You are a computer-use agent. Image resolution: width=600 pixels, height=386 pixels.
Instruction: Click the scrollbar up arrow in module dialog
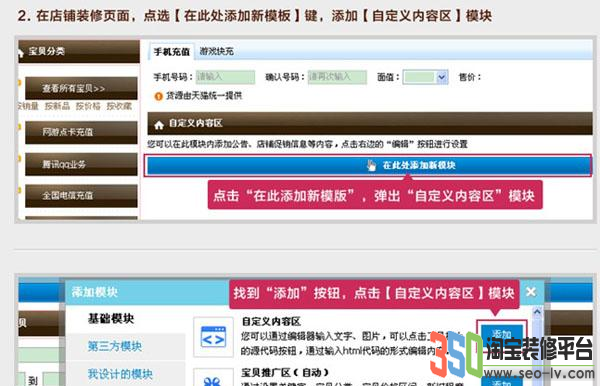[x=537, y=312]
